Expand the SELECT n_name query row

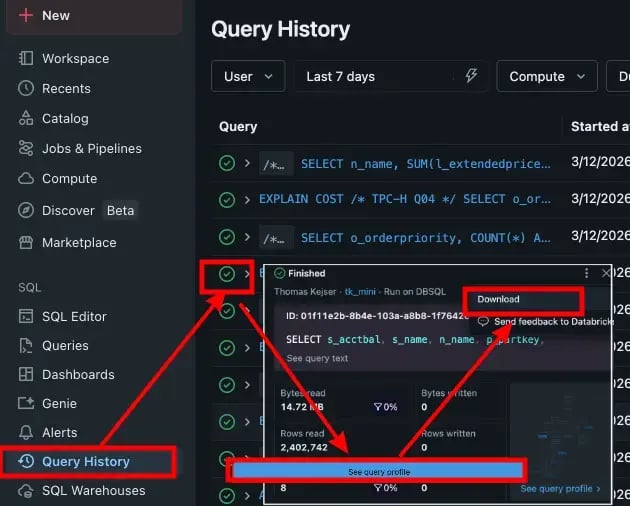click(x=247, y=163)
